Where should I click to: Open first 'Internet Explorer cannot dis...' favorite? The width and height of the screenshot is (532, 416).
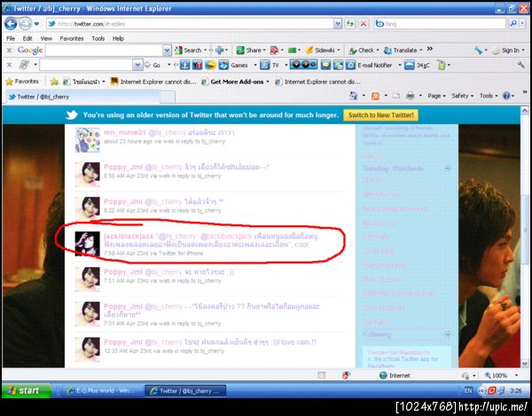[x=153, y=82]
